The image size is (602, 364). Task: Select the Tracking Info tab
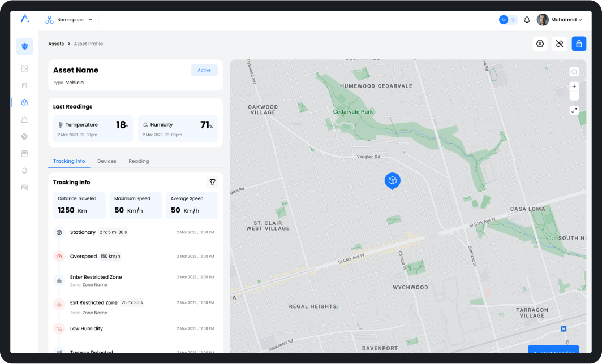69,161
